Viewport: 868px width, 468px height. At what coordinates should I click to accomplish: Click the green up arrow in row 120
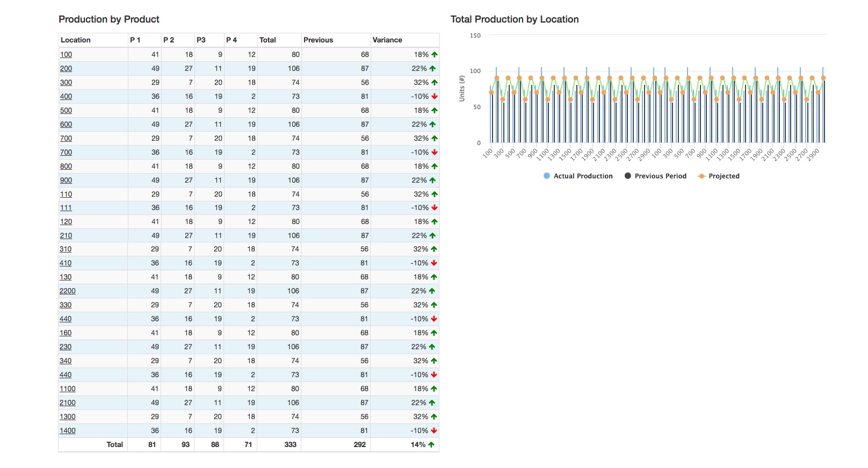click(x=435, y=221)
